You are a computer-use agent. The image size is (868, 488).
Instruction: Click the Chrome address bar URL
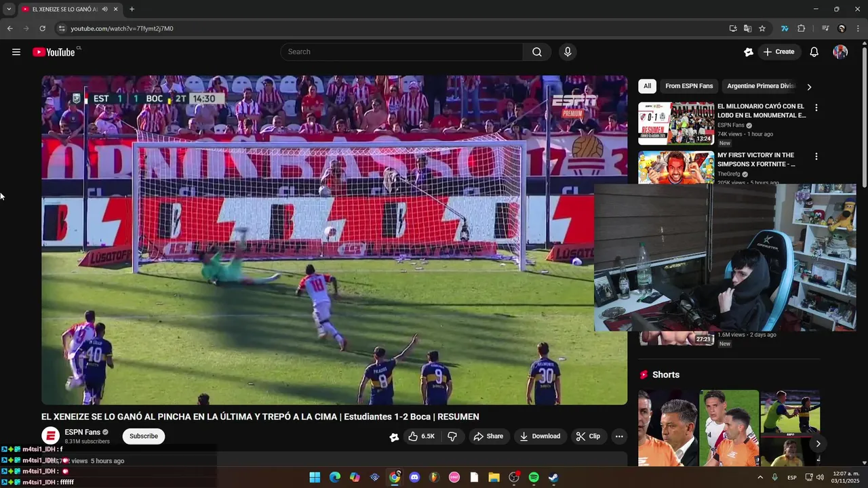tap(122, 28)
